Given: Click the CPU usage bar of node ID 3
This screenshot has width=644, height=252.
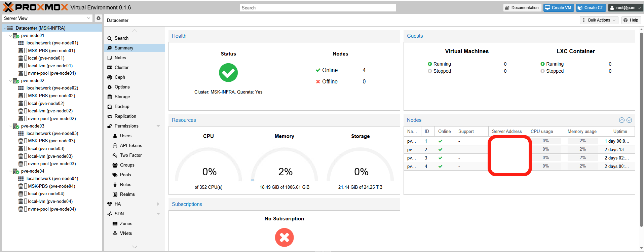Looking at the screenshot, I should (x=545, y=158).
